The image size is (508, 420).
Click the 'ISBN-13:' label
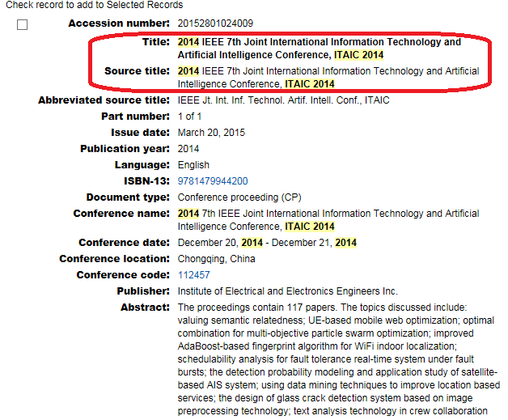(x=146, y=180)
